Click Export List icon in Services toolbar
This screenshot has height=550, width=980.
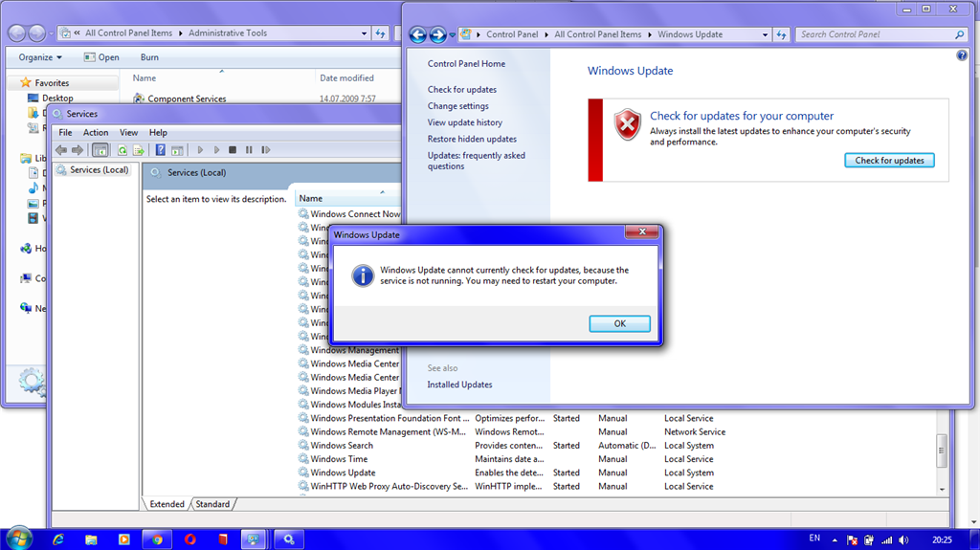click(139, 150)
